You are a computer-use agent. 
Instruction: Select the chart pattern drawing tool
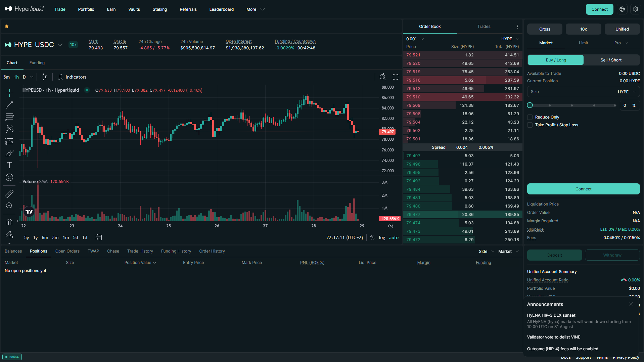coord(9,129)
